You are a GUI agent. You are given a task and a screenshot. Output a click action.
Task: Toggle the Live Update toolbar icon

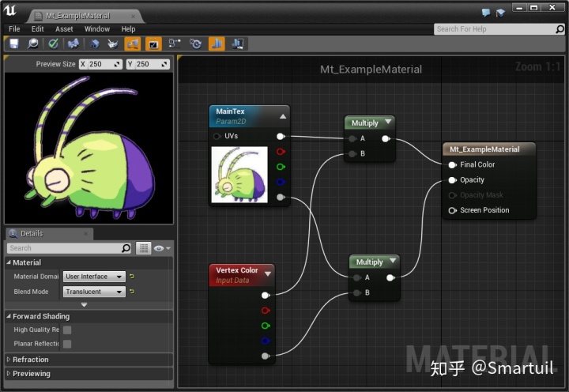point(196,44)
